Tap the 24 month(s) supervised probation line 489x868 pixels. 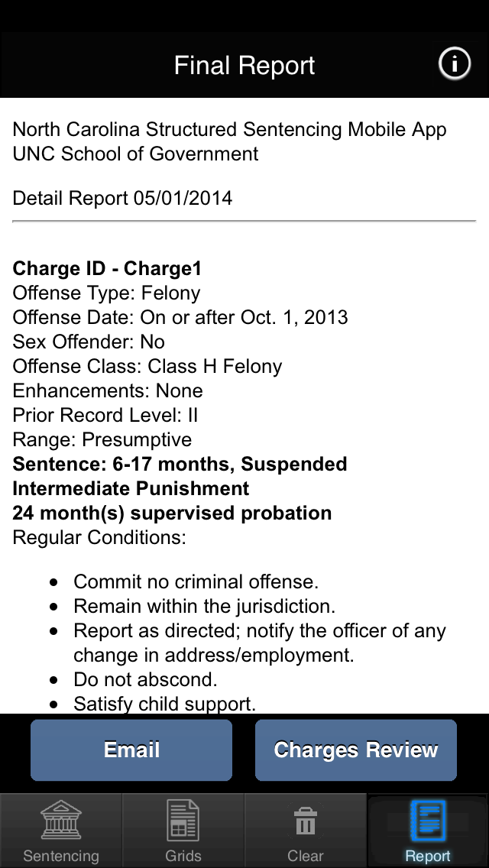click(x=172, y=513)
